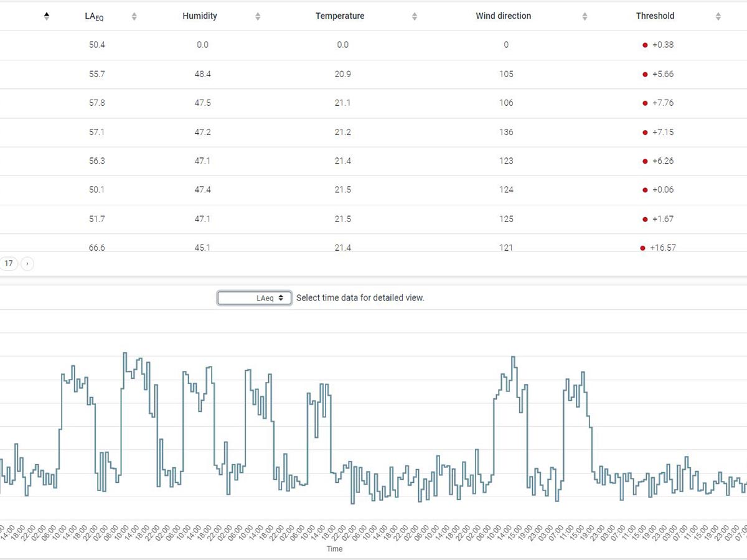Click the Humidity column header text
The image size is (747, 560).
200,16
